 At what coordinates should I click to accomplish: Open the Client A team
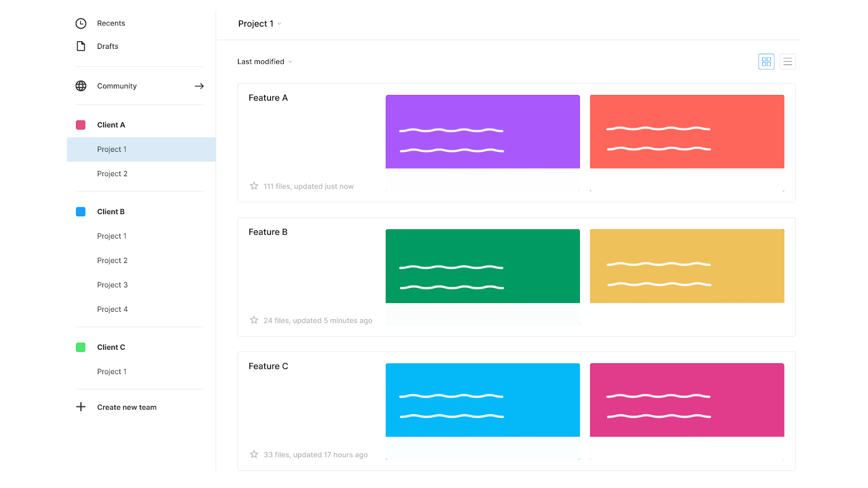111,125
